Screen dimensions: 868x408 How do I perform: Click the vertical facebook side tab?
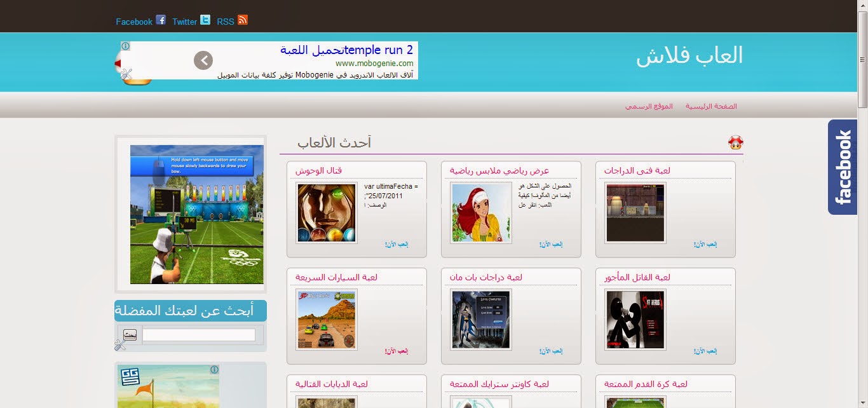[x=843, y=167]
